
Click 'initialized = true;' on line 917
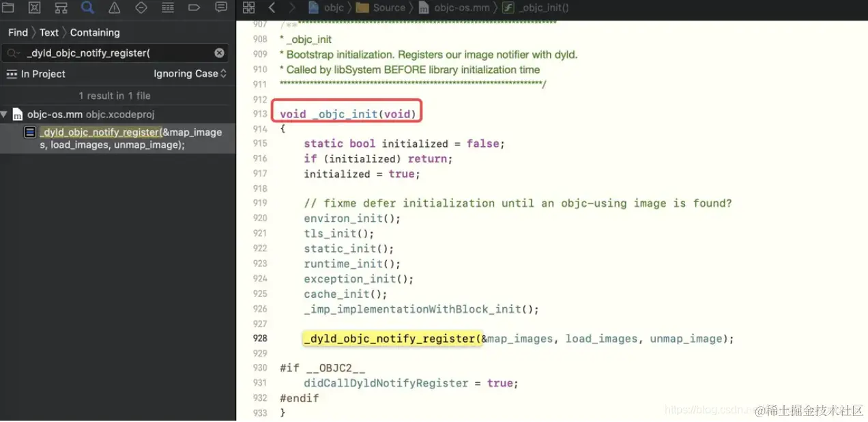coord(362,174)
